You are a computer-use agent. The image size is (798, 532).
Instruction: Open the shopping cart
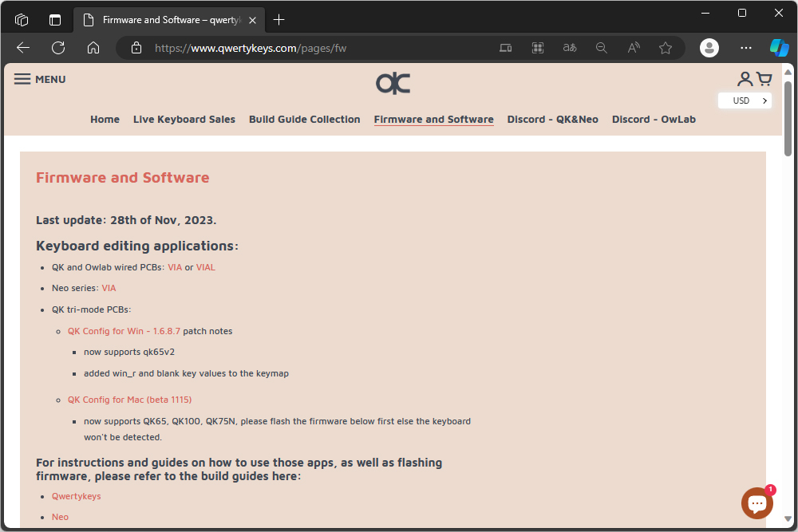764,79
